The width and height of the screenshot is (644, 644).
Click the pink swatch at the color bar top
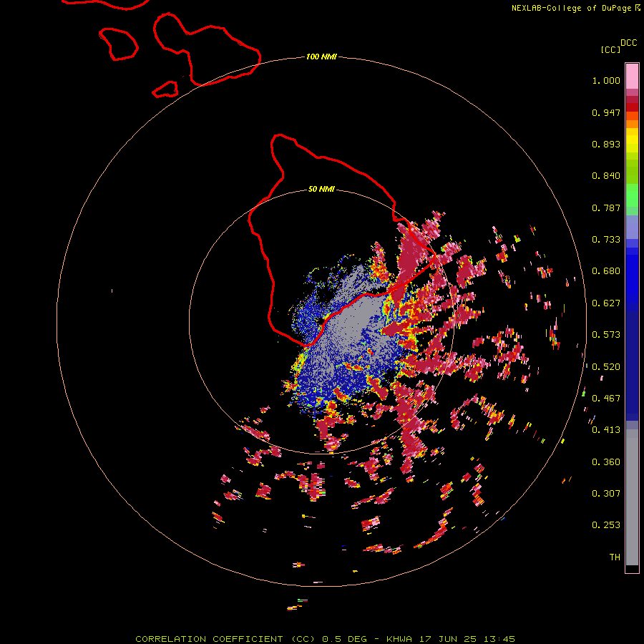[x=632, y=77]
